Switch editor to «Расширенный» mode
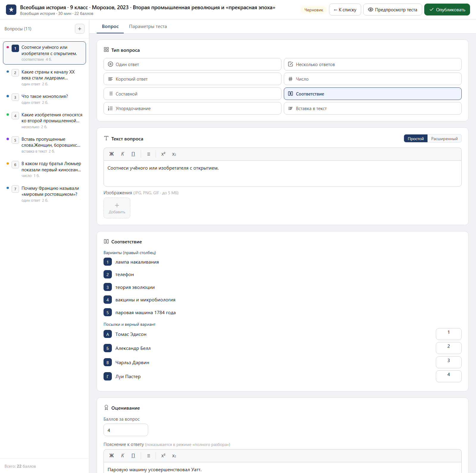 tap(444, 139)
